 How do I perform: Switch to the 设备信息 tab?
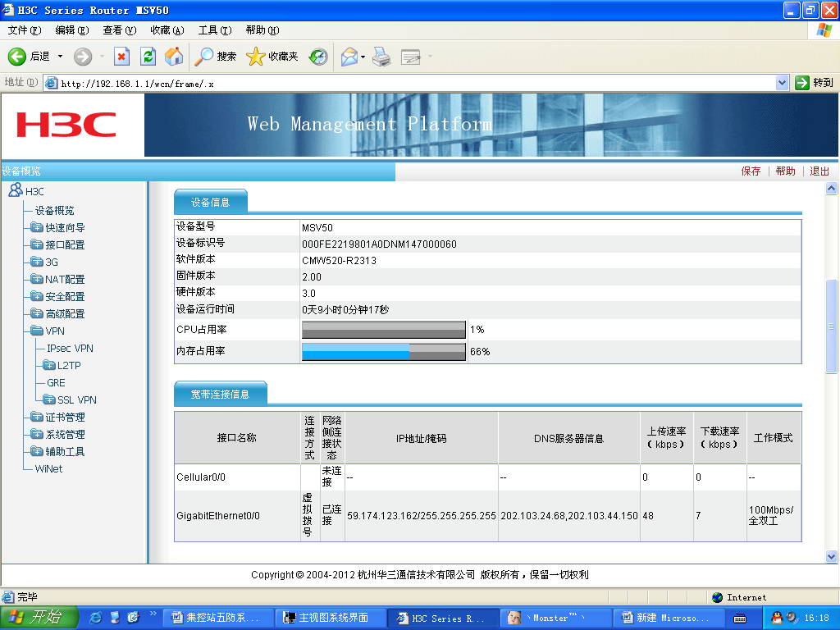coord(210,200)
